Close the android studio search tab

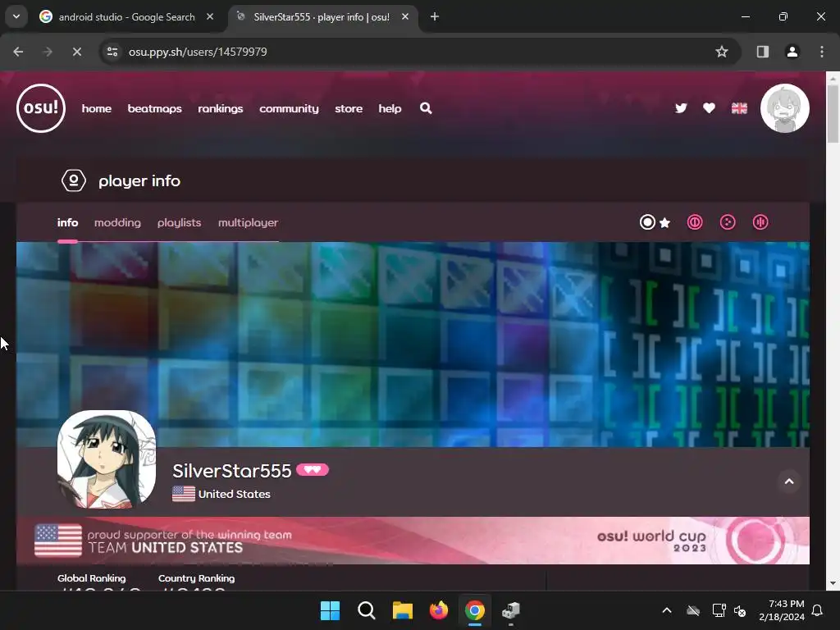click(x=210, y=16)
